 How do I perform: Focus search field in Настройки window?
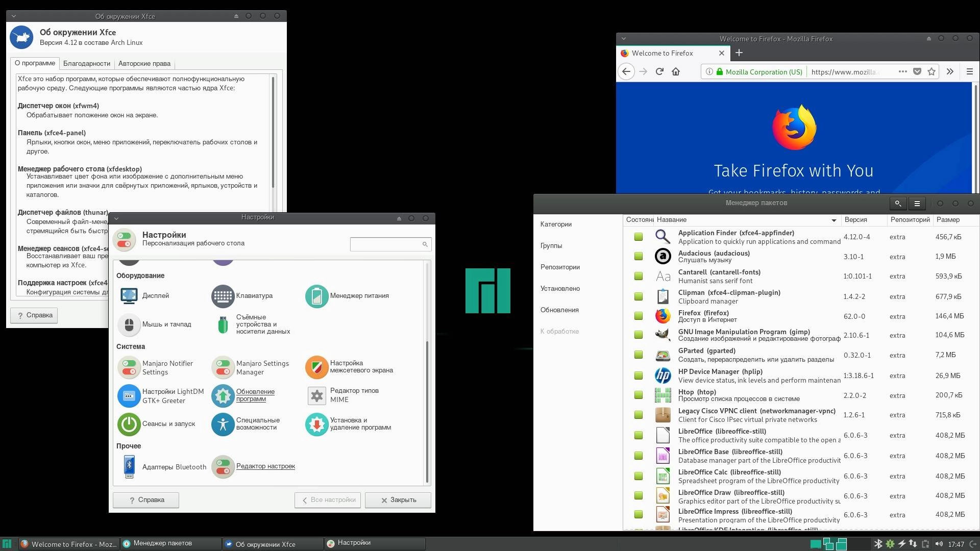click(x=390, y=244)
